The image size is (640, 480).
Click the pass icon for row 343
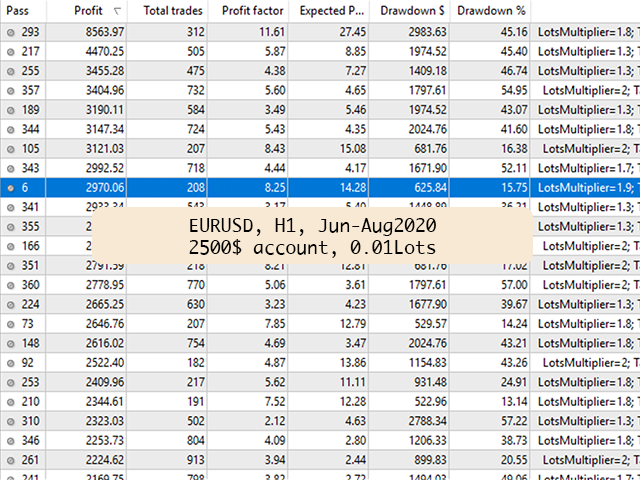(11, 169)
